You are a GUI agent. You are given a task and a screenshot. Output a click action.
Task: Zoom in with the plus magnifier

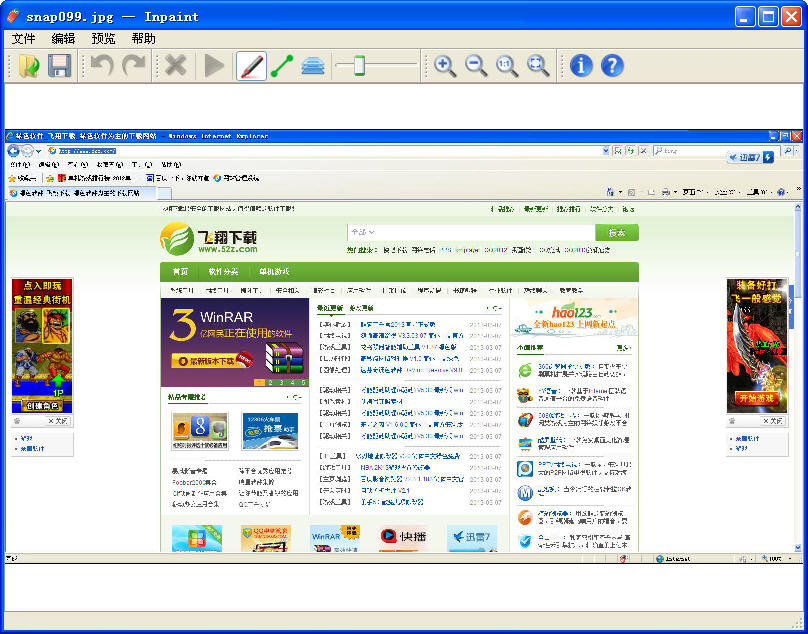pos(445,66)
